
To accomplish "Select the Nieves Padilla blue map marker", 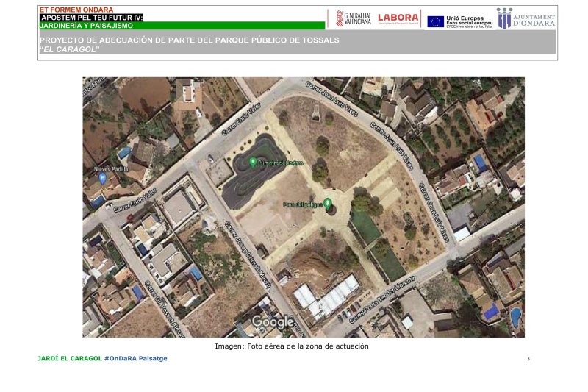I will coord(102,179).
